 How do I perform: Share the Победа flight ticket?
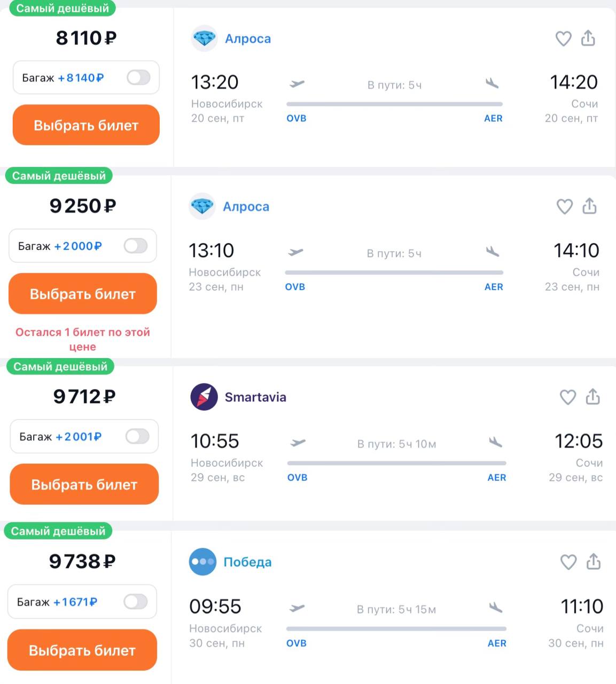593,561
